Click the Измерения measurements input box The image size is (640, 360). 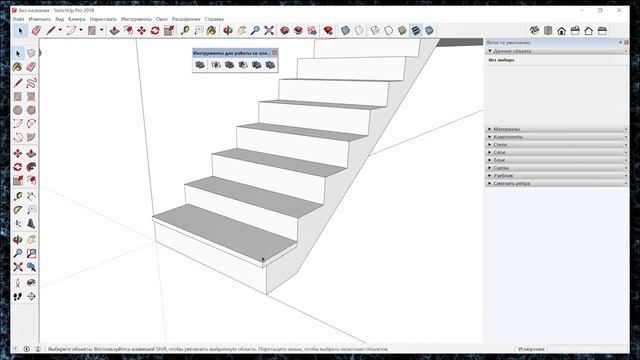pos(587,349)
